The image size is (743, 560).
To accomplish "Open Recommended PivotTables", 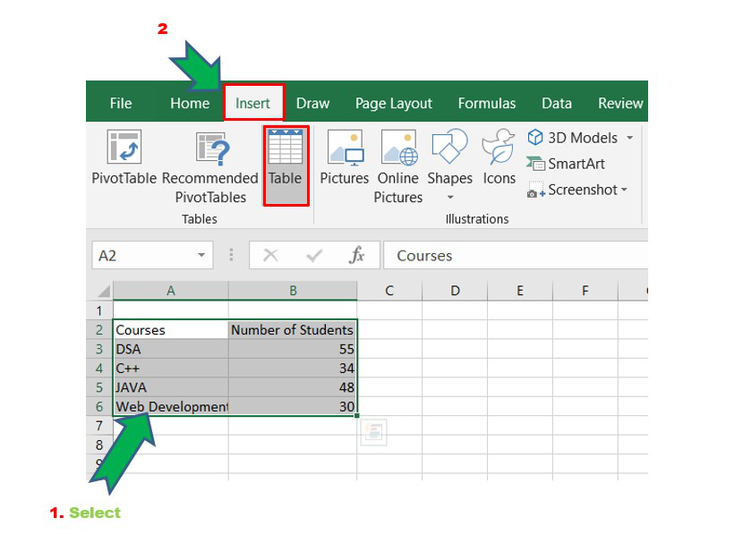I will click(210, 166).
